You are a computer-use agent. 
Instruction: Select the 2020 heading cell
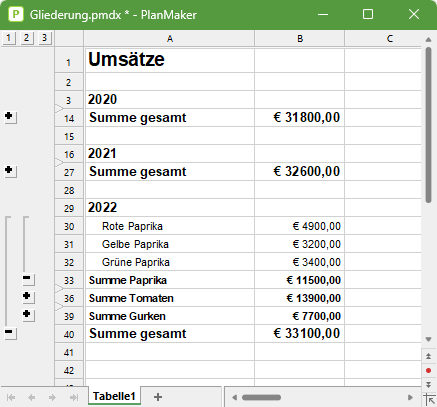(170, 99)
